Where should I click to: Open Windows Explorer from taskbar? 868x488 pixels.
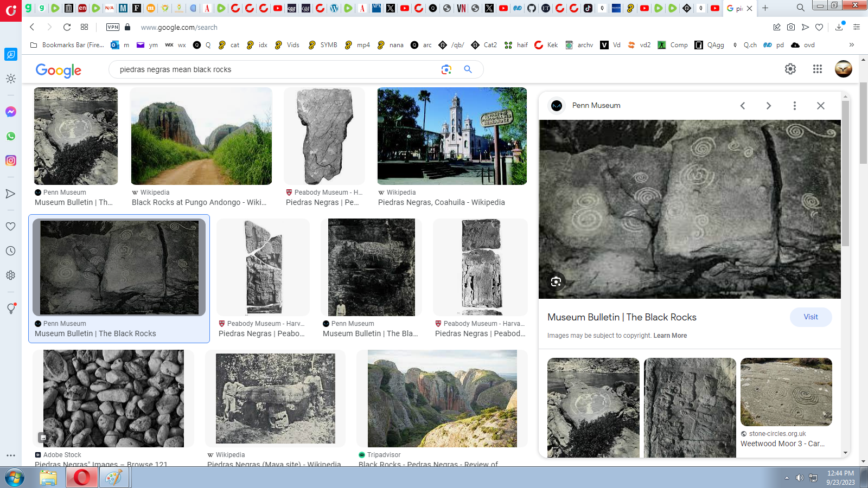48,478
